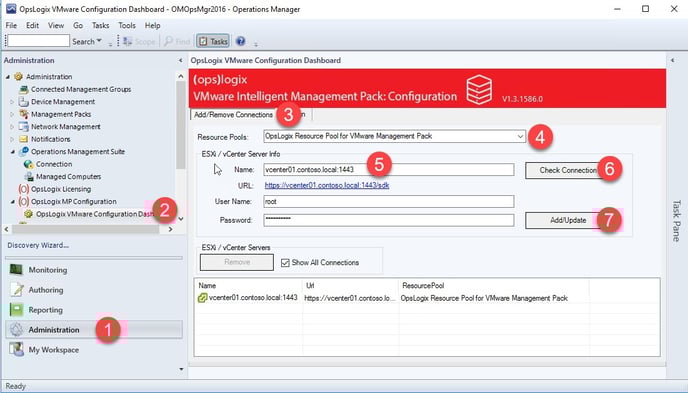Select the Notifications envelope icon
Screen dimensions: 688x393
pos(24,139)
